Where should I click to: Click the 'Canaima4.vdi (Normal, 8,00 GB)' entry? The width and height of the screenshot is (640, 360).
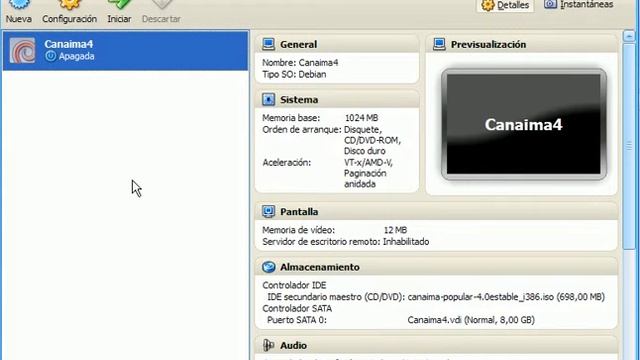point(471,320)
